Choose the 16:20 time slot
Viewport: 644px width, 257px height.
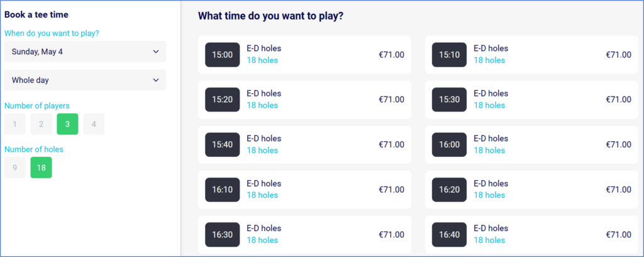tap(449, 190)
